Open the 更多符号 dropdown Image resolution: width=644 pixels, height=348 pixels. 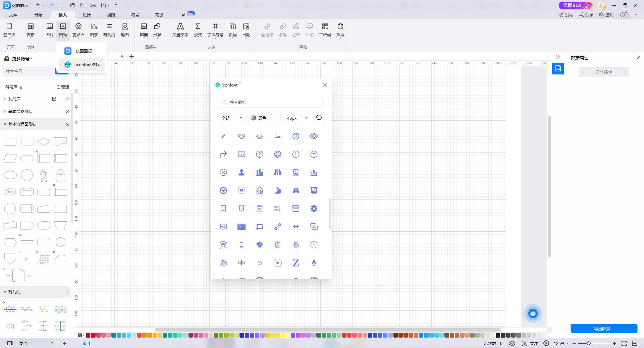pyautogui.click(x=22, y=58)
